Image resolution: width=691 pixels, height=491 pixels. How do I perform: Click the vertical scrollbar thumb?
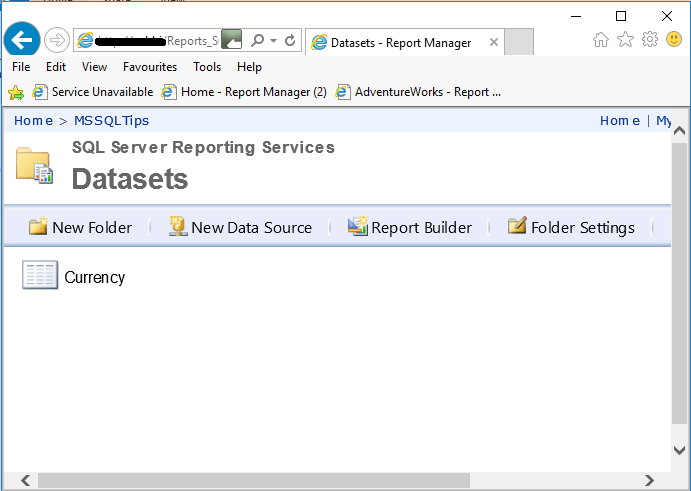point(680,283)
